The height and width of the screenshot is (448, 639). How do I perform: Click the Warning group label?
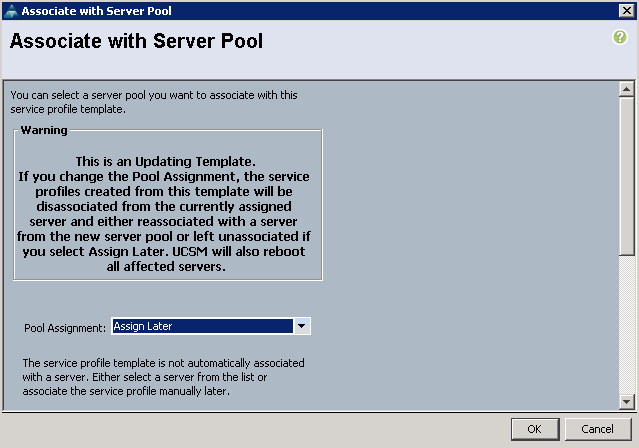pyautogui.click(x=44, y=130)
